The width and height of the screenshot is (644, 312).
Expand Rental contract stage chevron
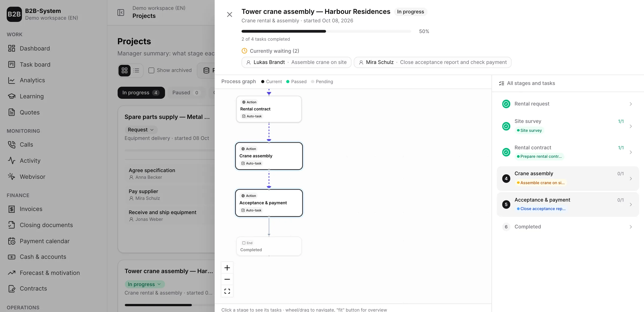coord(631,152)
